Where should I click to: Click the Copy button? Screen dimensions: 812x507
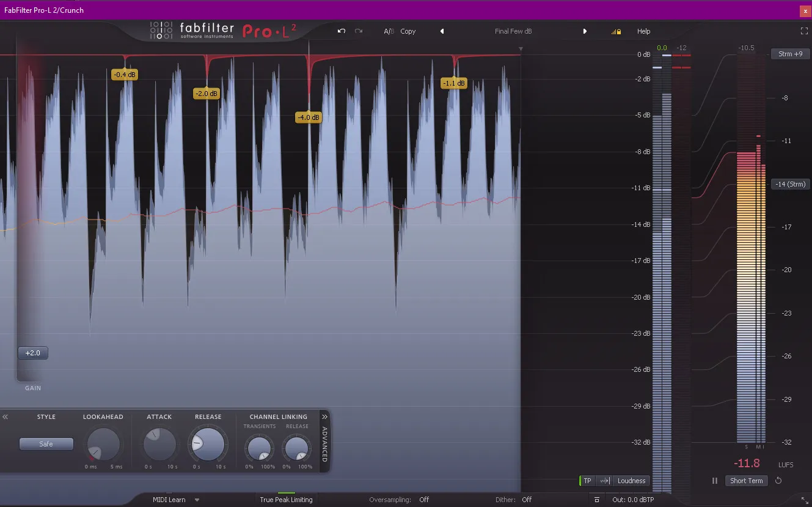[x=408, y=31]
